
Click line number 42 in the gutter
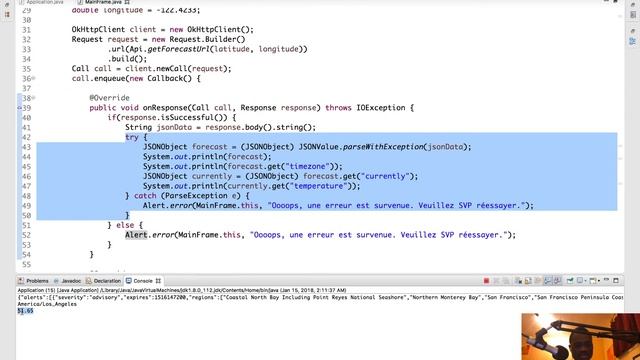(27, 137)
